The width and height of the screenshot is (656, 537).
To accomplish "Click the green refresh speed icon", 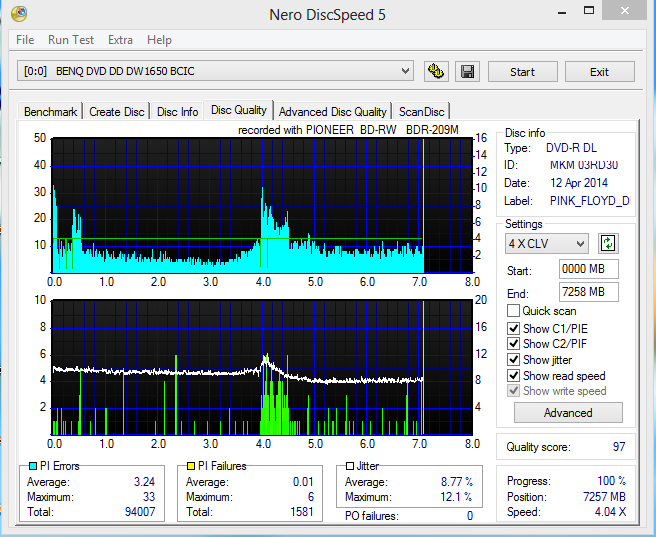I will click(608, 243).
